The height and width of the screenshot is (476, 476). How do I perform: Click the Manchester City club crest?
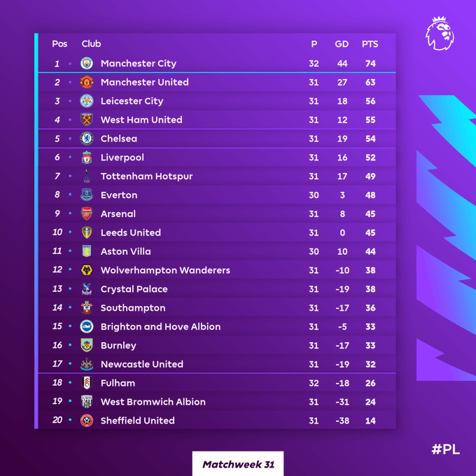click(87, 64)
